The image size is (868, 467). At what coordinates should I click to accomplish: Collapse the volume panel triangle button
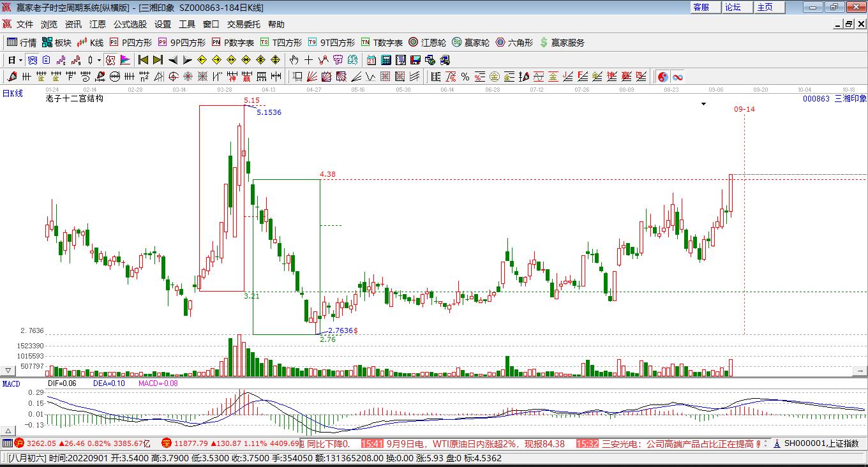coord(8,370)
